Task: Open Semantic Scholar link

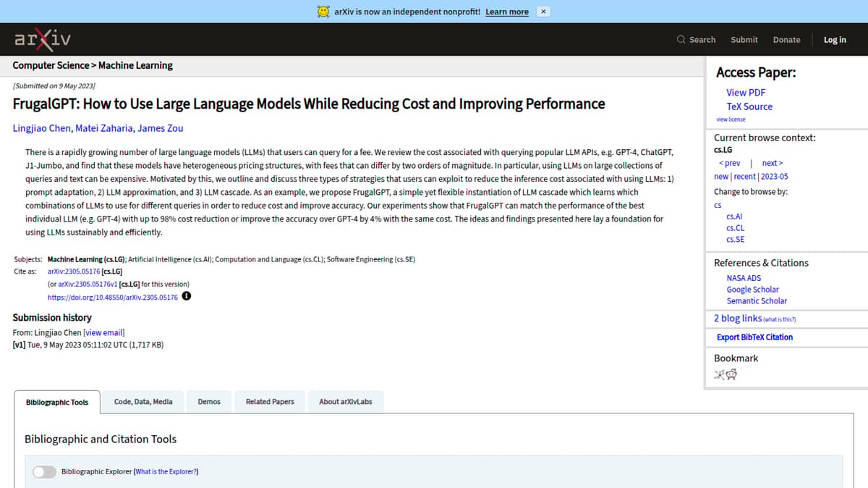Action: 757,301
